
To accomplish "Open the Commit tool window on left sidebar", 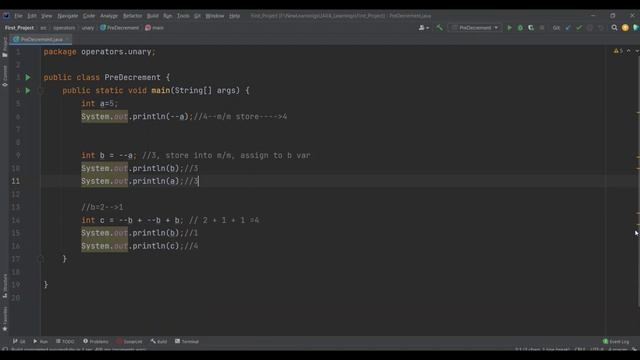I will [x=5, y=76].
